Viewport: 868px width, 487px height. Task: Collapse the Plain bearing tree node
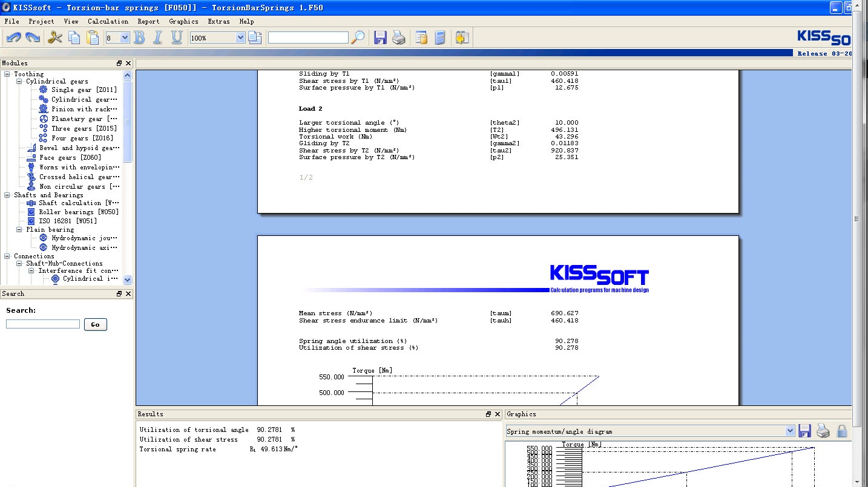pyautogui.click(x=19, y=229)
